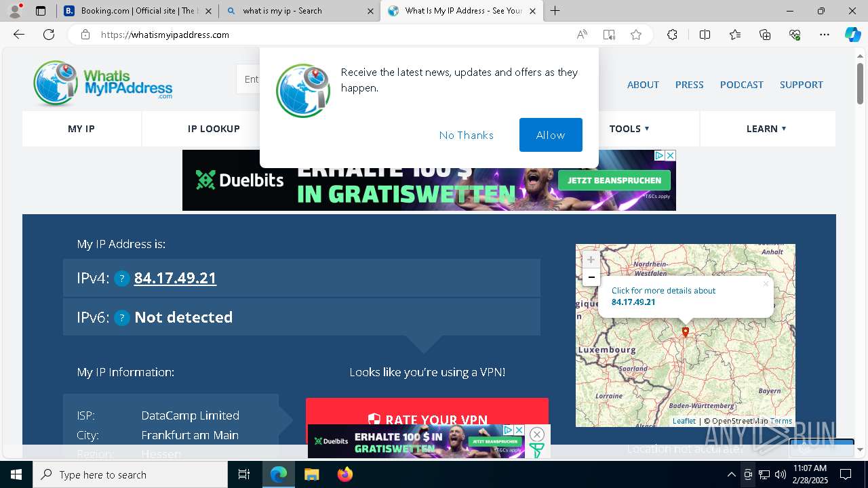This screenshot has height=488, width=868.
Task: Click the Windows taskbar search box
Action: tap(130, 474)
